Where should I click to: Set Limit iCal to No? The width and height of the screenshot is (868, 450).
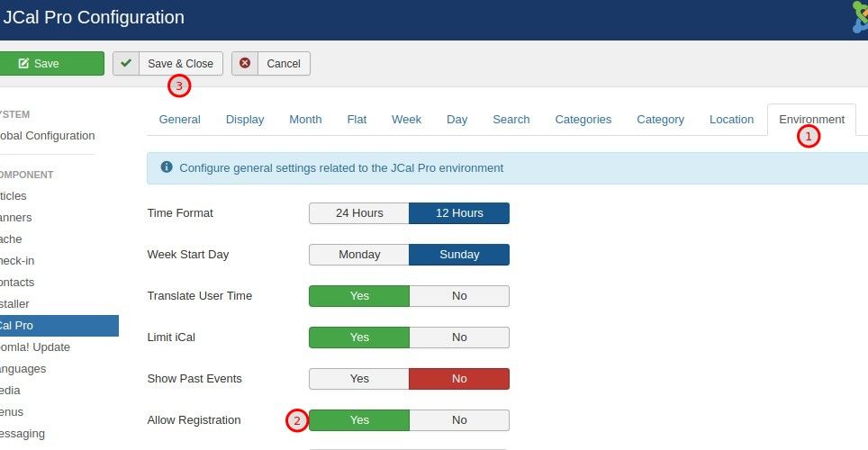pyautogui.click(x=459, y=337)
